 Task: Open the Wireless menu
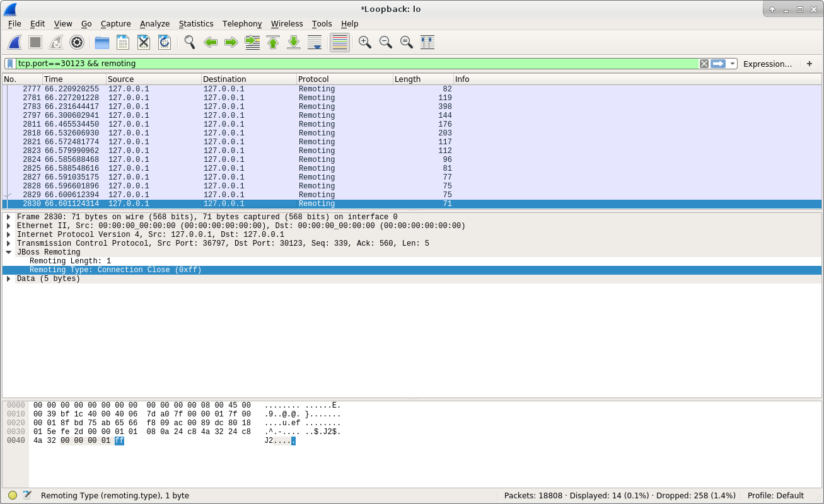pos(287,24)
